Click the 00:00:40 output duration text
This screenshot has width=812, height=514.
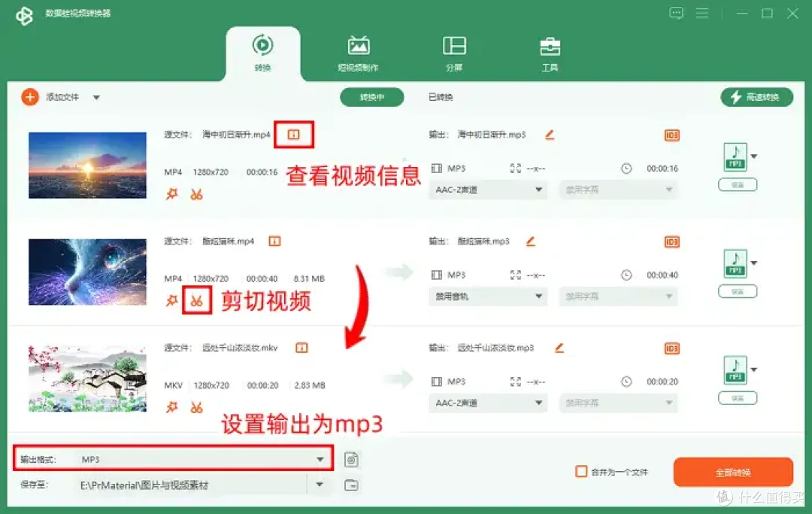coord(662,275)
